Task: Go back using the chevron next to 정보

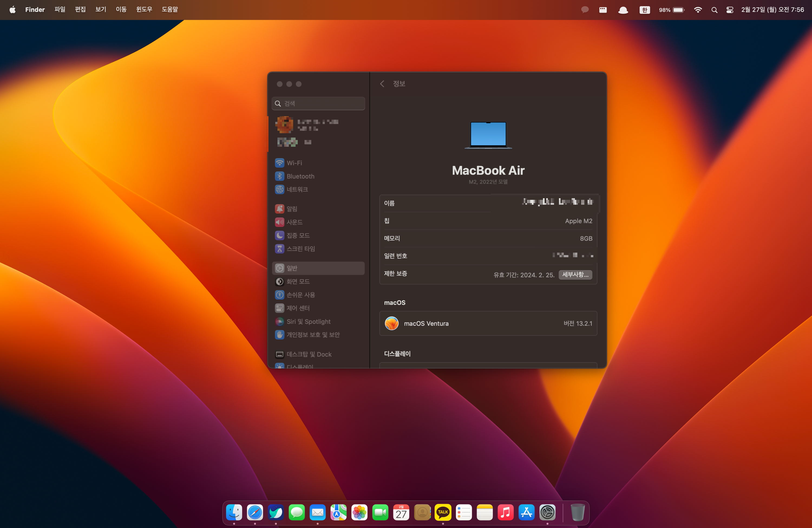Action: (x=382, y=84)
